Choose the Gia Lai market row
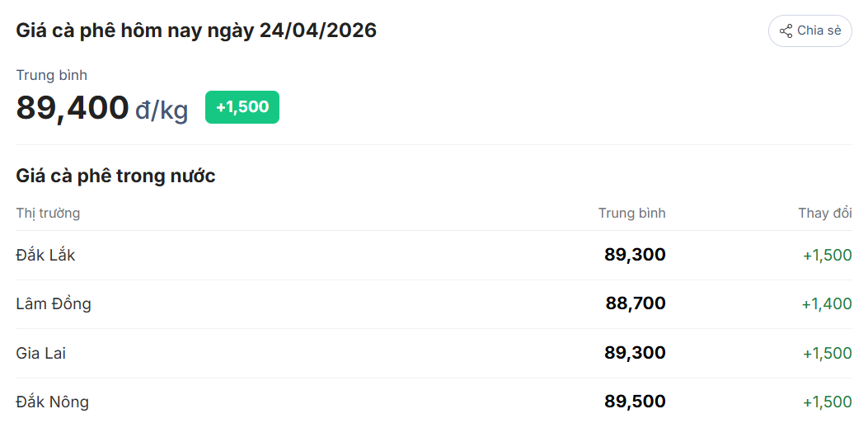The image size is (868, 423). pos(40,353)
